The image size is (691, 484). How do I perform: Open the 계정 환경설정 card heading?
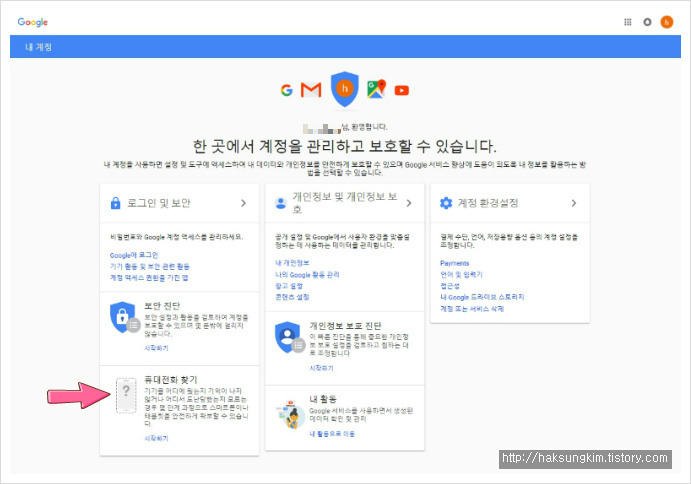tap(488, 203)
